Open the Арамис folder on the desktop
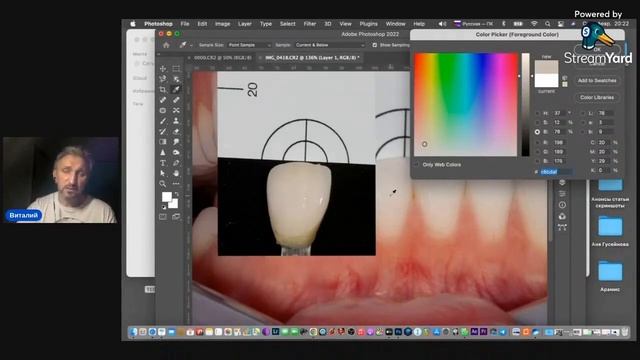The height and width of the screenshot is (360, 640). [x=610, y=276]
